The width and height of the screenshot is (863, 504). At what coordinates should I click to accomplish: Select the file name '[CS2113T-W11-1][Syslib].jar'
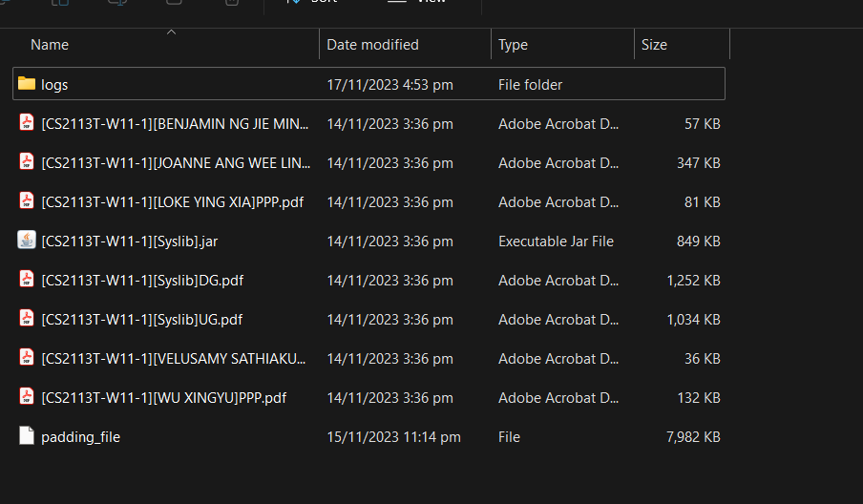[x=129, y=241]
